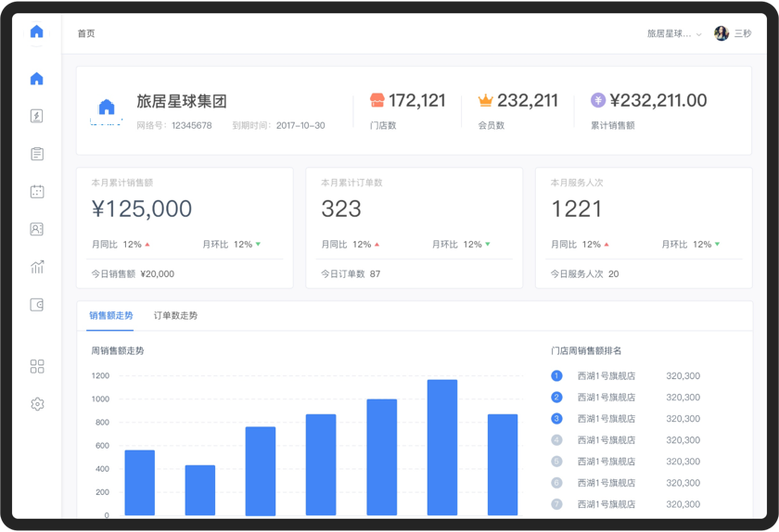Click 今日服务人次 20 text
This screenshot has height=532, width=779.
[585, 274]
